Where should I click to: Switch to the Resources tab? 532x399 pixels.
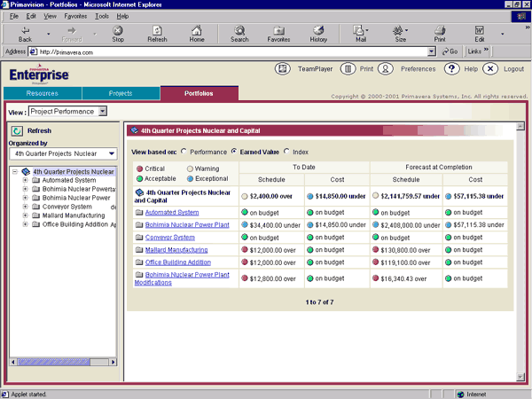tap(43, 93)
